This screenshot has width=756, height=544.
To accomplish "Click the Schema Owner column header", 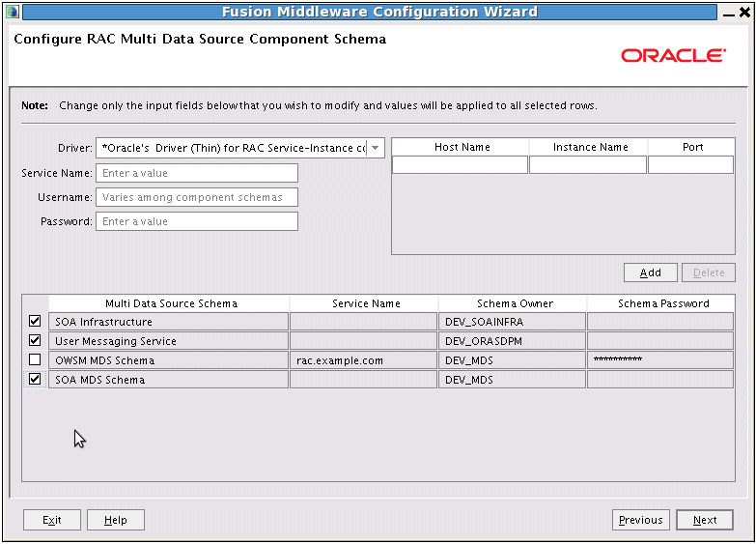I will (x=513, y=303).
